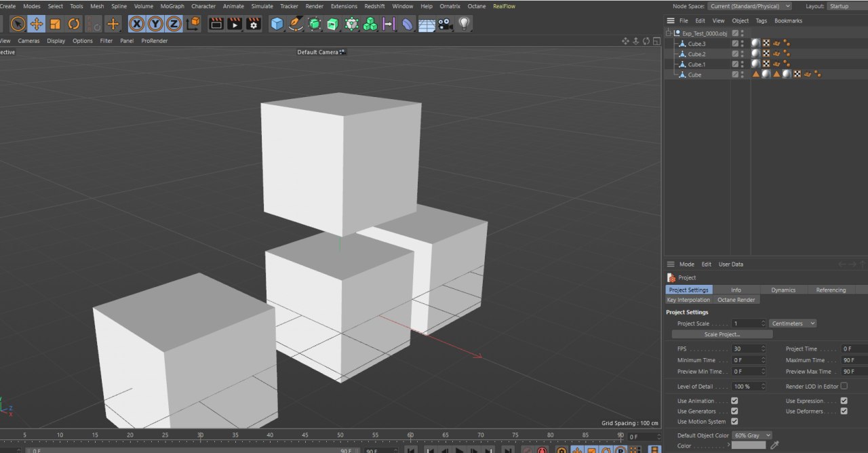The image size is (868, 453).
Task: Open Simulate menu
Action: (x=262, y=6)
